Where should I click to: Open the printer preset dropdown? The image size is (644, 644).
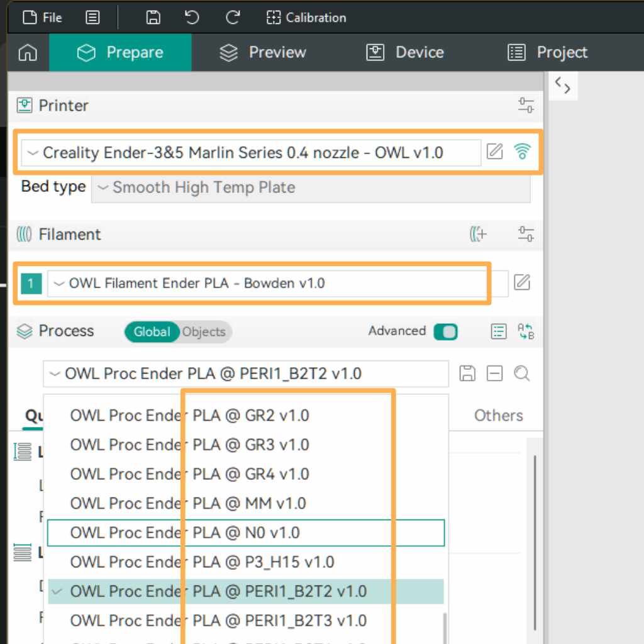coord(252,153)
